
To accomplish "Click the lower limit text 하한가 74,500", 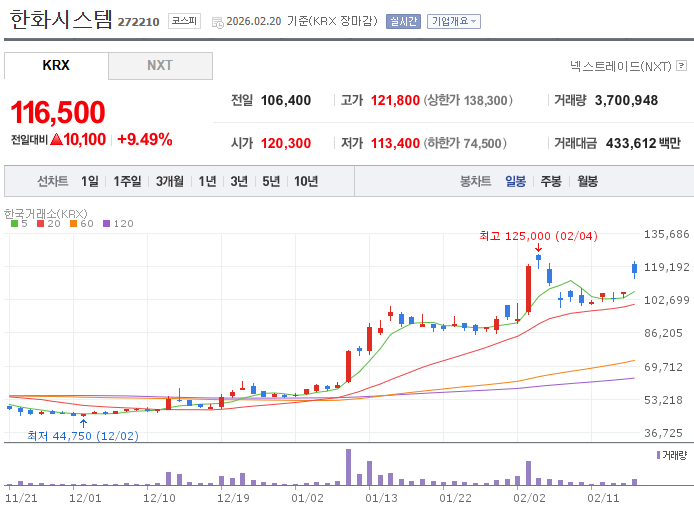I will coord(465,143).
